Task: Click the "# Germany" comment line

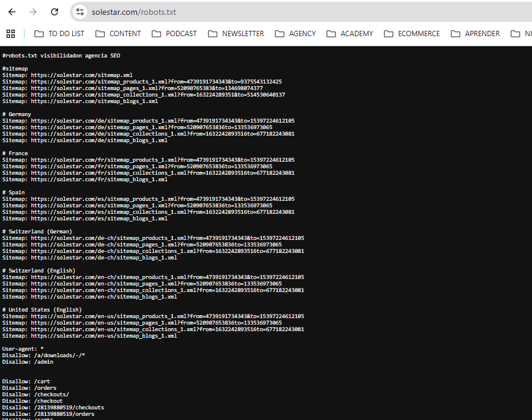Action: tap(17, 114)
